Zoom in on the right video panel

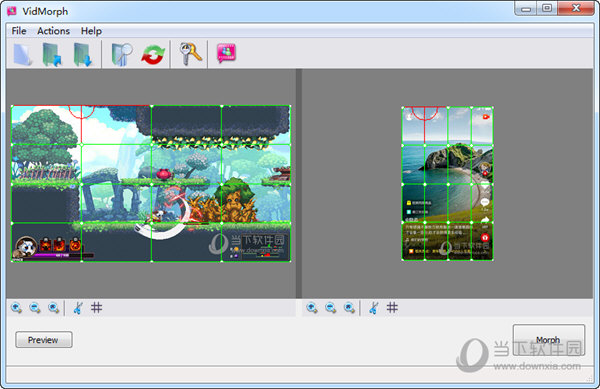(312, 308)
